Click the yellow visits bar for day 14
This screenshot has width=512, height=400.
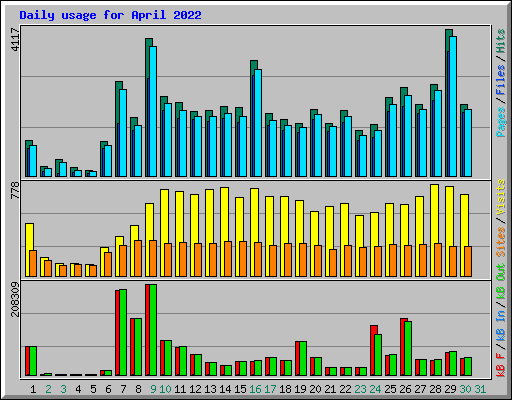click(224, 232)
